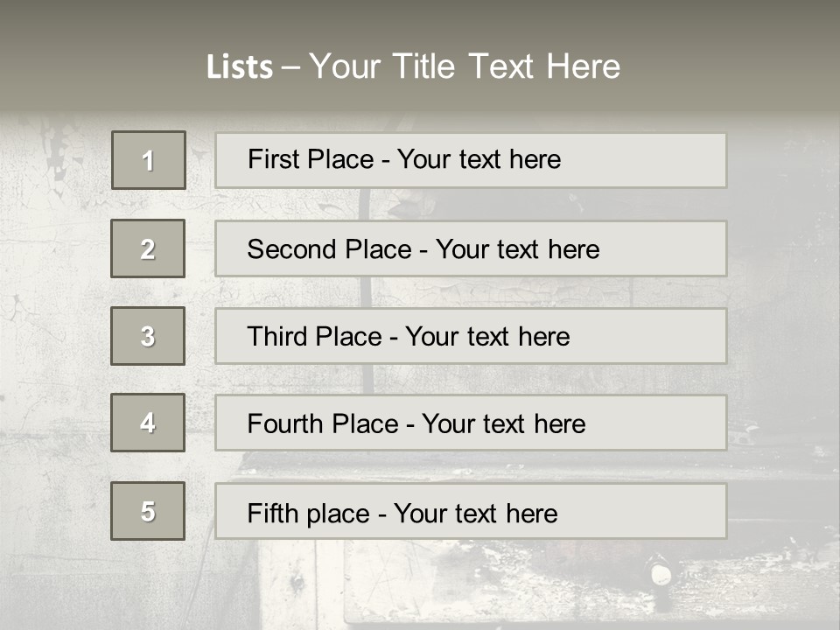Click the bold word "Lists" in title

(x=240, y=67)
